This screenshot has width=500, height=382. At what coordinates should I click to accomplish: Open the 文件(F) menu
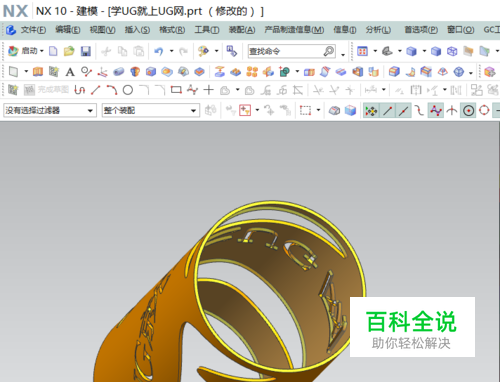click(33, 30)
